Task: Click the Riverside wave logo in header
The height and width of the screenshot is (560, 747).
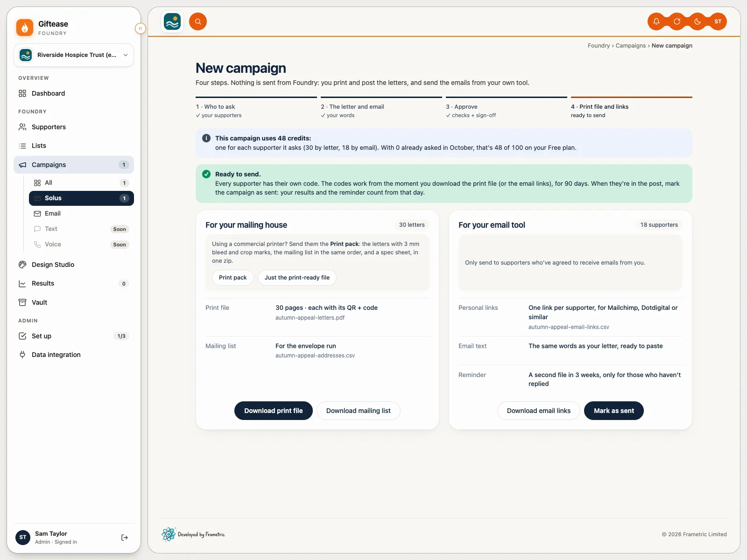Action: tap(172, 21)
